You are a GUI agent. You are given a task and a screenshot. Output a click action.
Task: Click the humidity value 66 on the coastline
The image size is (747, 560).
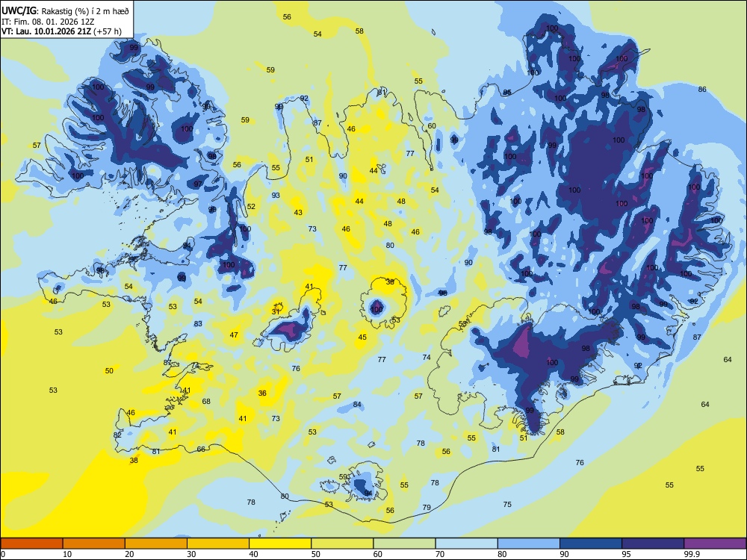[x=201, y=449]
